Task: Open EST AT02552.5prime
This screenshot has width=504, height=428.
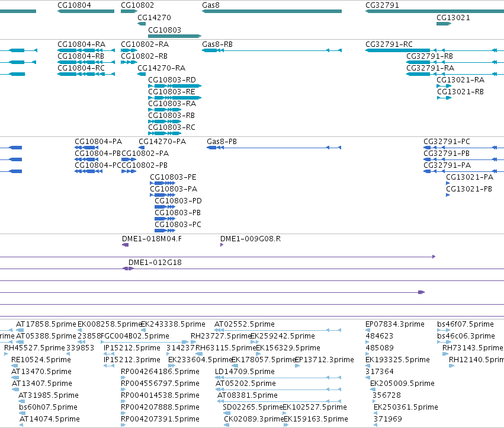Action: 278,330
